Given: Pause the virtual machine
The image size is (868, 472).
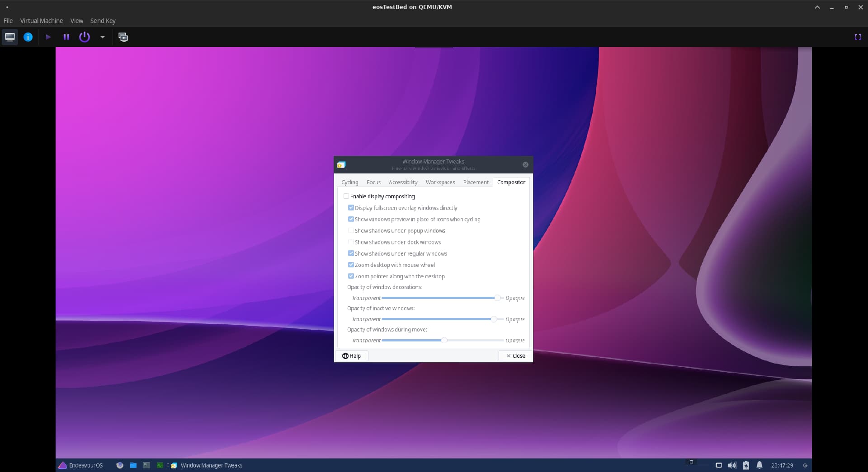Looking at the screenshot, I should pyautogui.click(x=66, y=37).
